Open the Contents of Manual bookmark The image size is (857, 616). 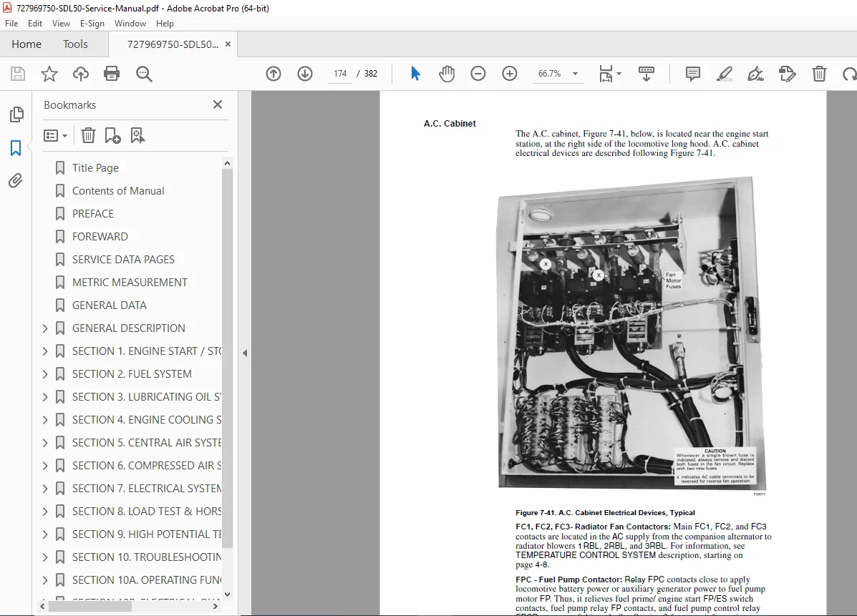click(x=118, y=191)
